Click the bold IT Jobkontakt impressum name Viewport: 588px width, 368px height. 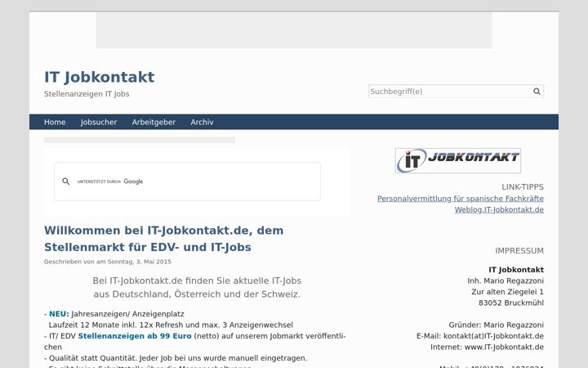516,270
